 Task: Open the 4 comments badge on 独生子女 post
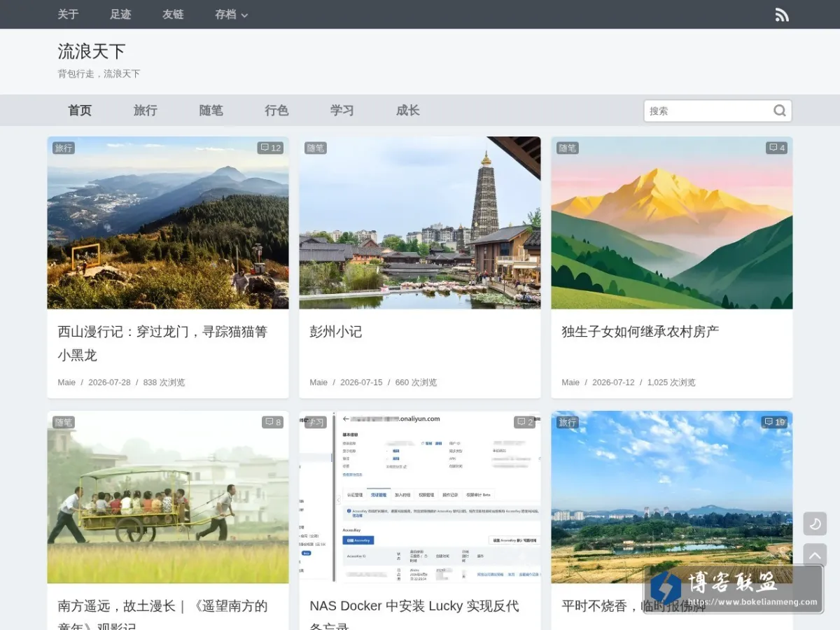777,148
